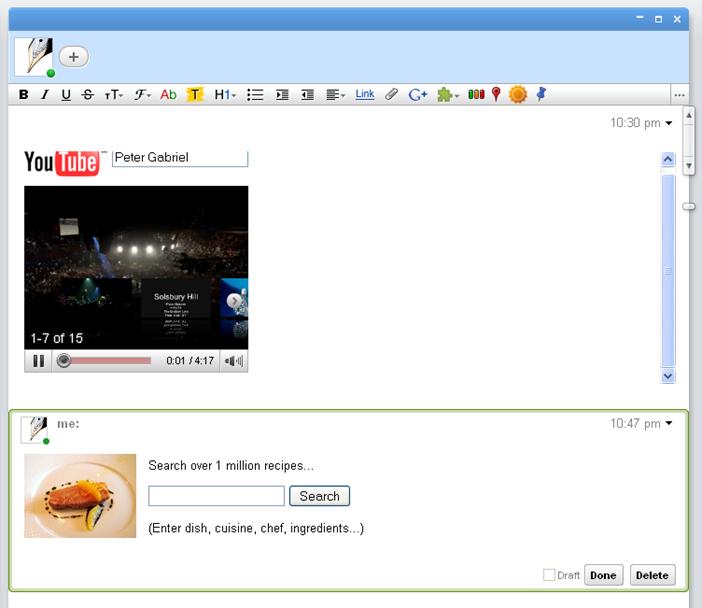Close the wave panel

coord(677,19)
